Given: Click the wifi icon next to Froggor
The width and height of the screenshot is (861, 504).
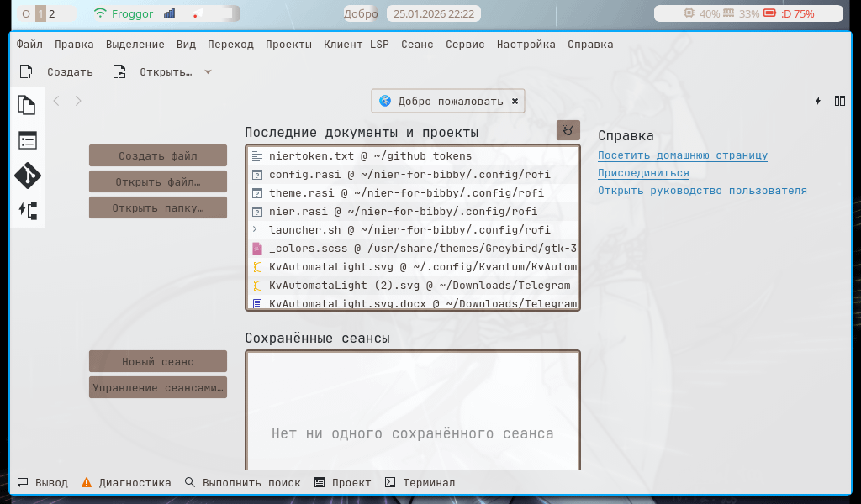Looking at the screenshot, I should coord(100,13).
